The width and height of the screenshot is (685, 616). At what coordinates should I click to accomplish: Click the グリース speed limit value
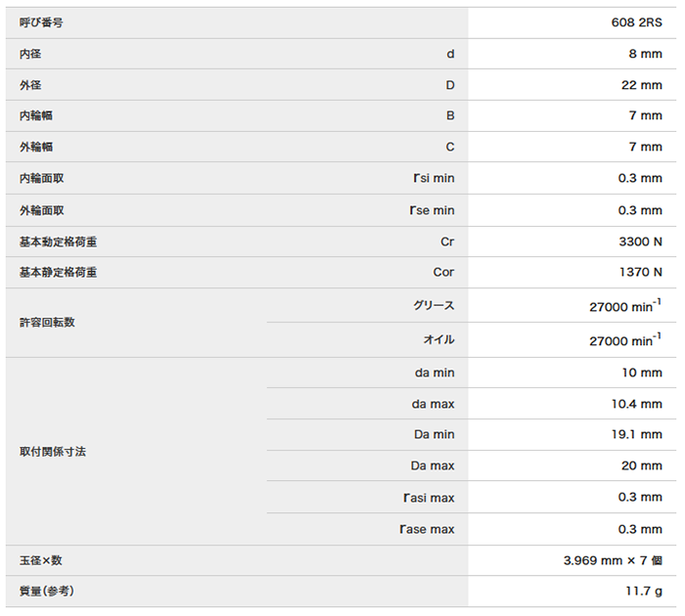point(625,306)
